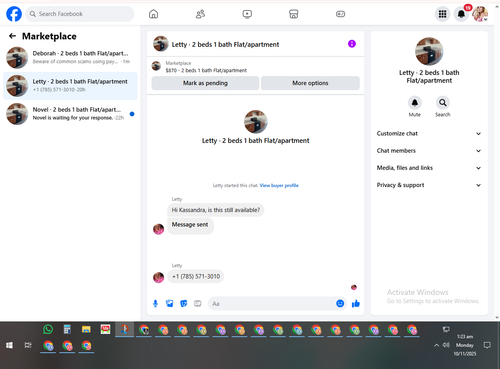
Task: Record a voice clip with microphone
Action: pos(155,303)
